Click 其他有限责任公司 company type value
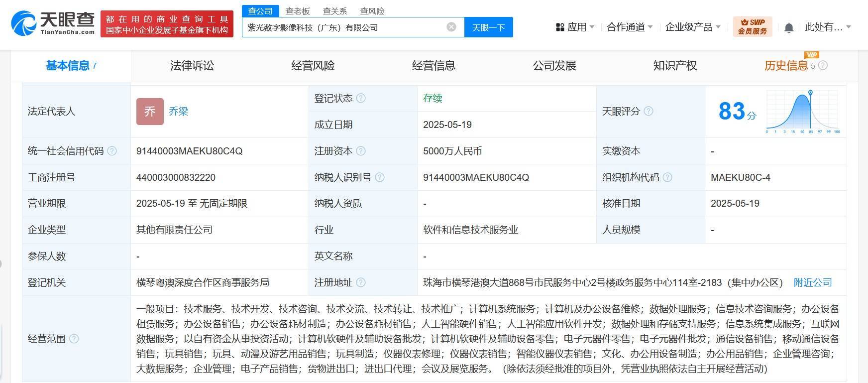 175,230
